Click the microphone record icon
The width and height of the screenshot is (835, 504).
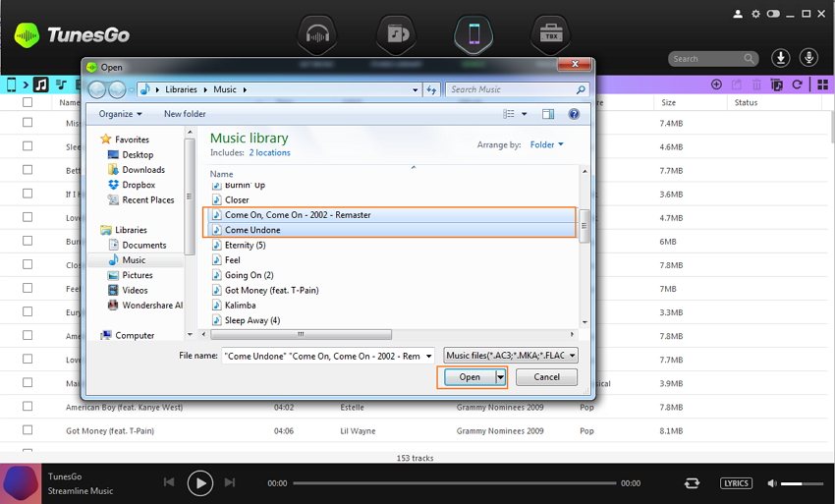809,58
